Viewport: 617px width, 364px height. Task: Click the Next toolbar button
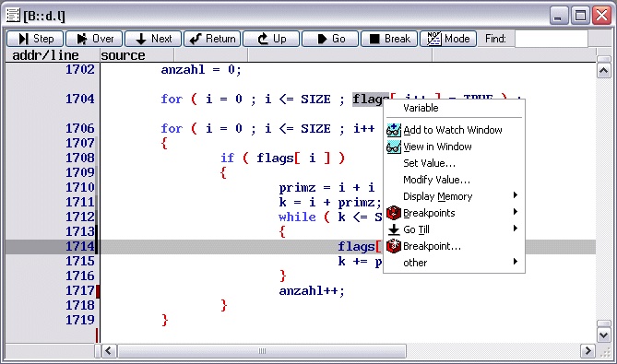pos(153,39)
